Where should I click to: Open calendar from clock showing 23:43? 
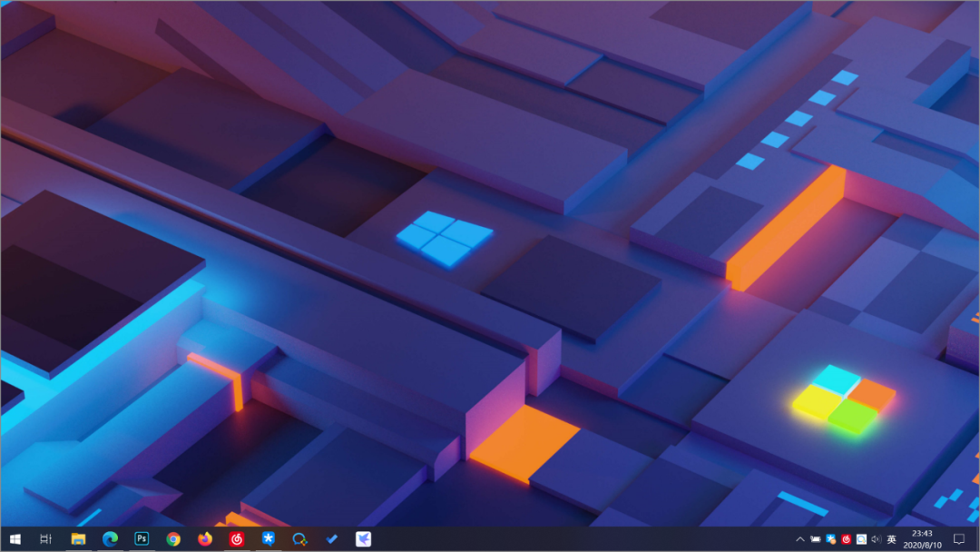click(x=923, y=539)
